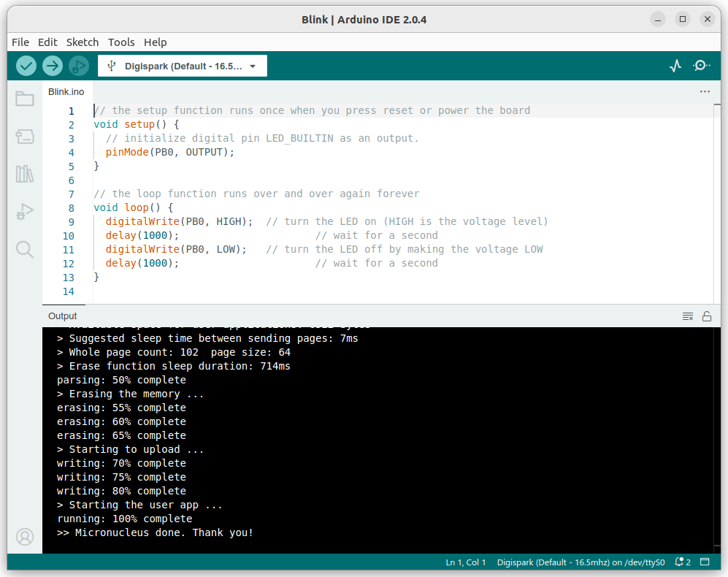Image resolution: width=728 pixels, height=577 pixels.
Task: Click the USB icon in board selector
Action: [112, 66]
